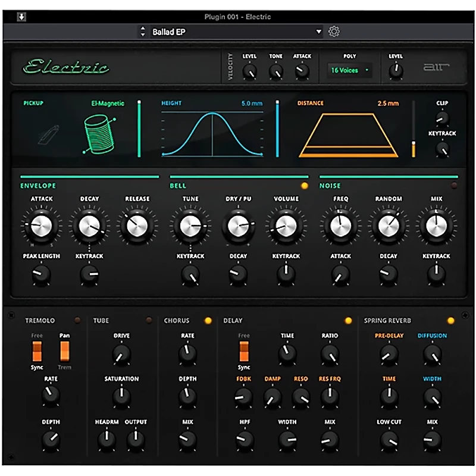Enable the Noise section LED

point(455,186)
